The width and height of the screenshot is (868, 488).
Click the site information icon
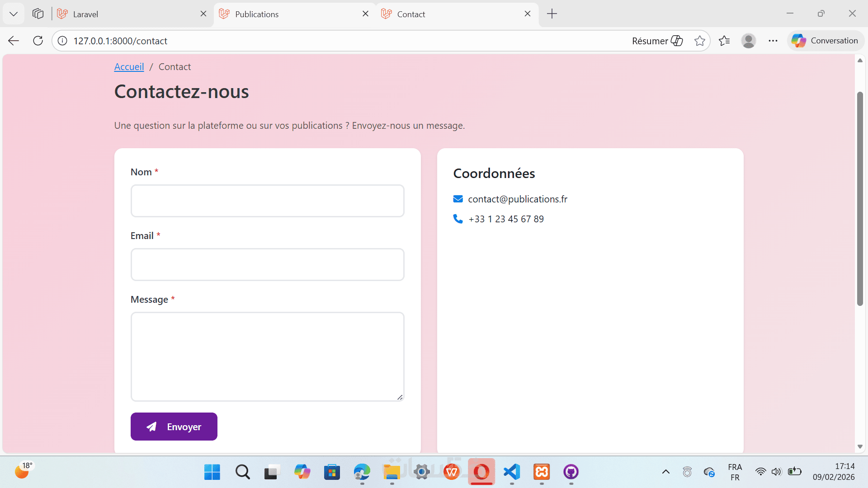tap(62, 41)
